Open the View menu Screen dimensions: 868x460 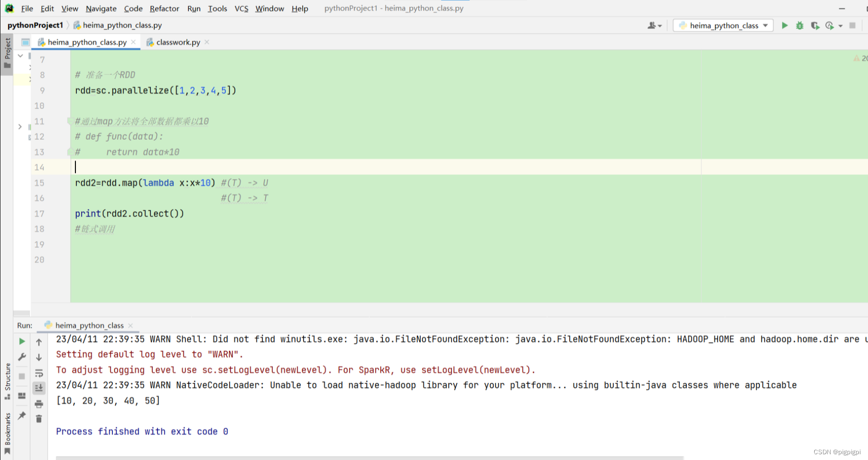click(x=70, y=9)
